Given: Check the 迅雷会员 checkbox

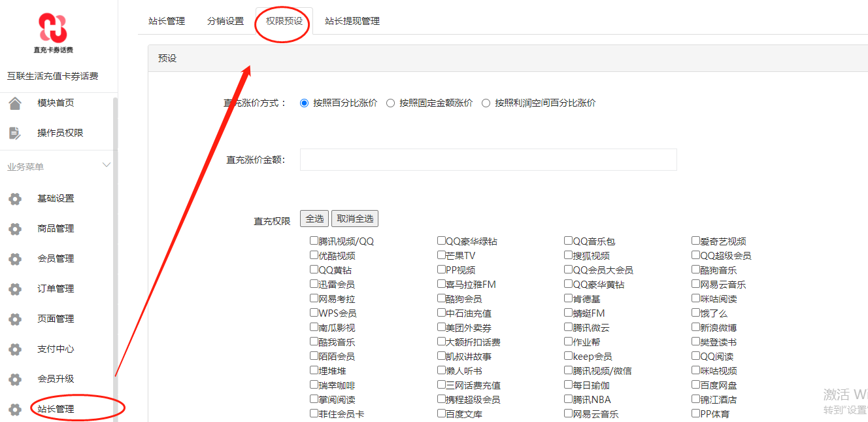Looking at the screenshot, I should pos(314,284).
